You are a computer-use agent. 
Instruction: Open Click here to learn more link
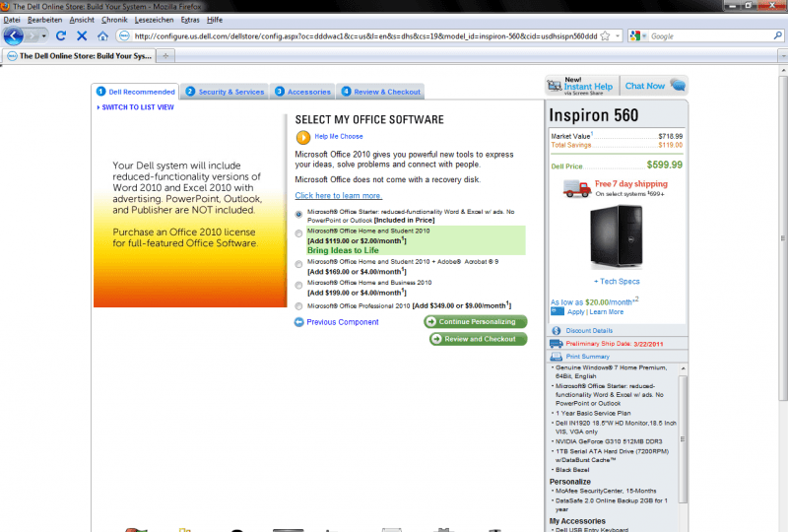338,196
